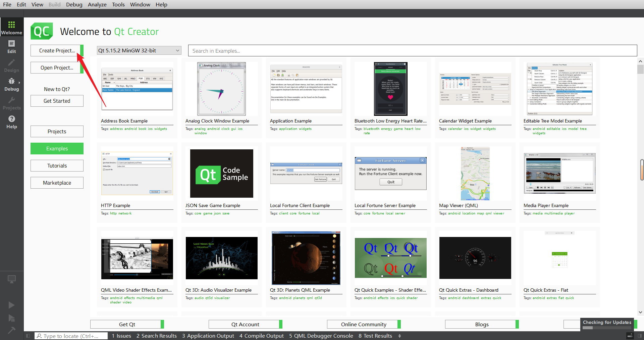644x340 pixels.
Task: Click the QC Qt Creator logo
Action: pyautogui.click(x=42, y=31)
